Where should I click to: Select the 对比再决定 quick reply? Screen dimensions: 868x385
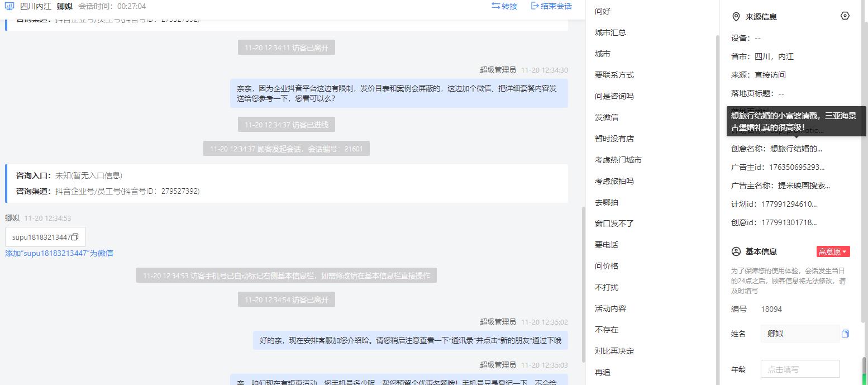tap(614, 351)
